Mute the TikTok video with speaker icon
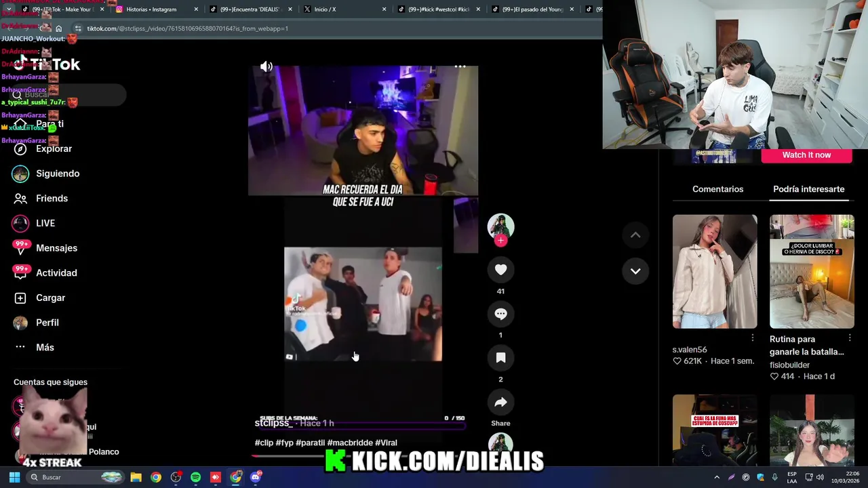This screenshot has height=488, width=868. coord(267,66)
